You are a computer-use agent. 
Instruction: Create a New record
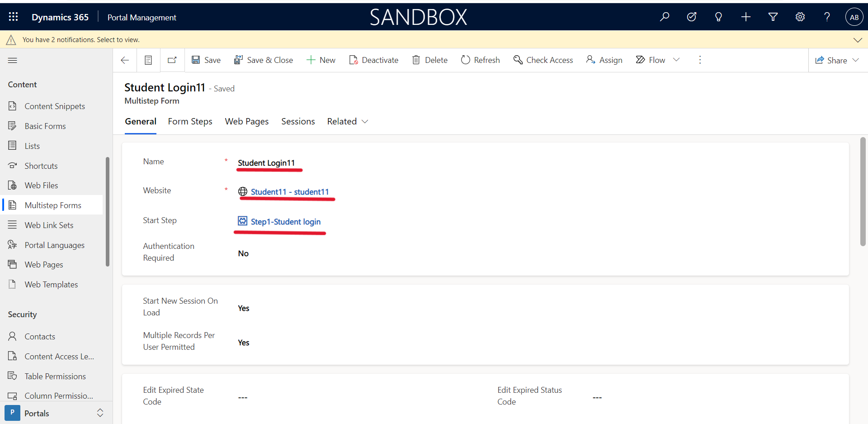click(321, 60)
